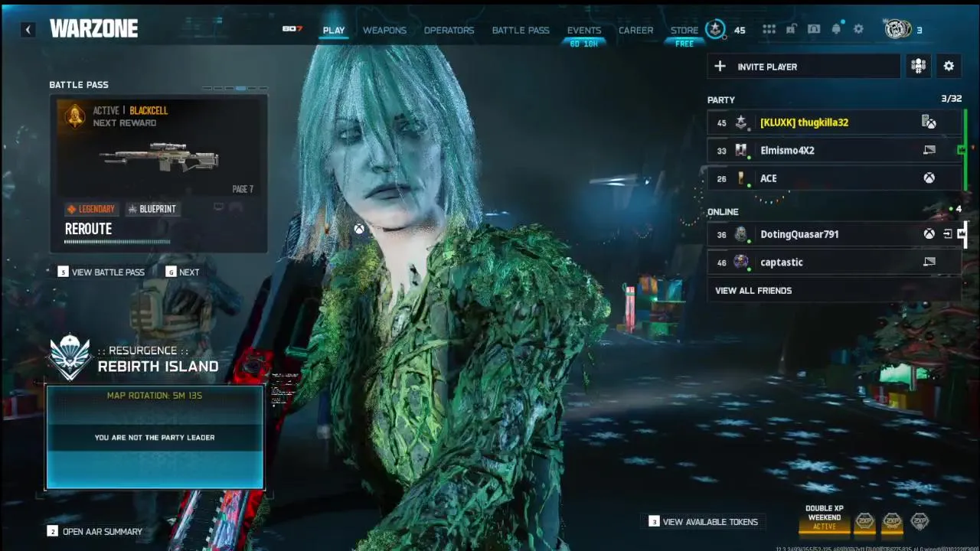
Task: Click VIEW AVAILABLE TOKENS
Action: 703,522
